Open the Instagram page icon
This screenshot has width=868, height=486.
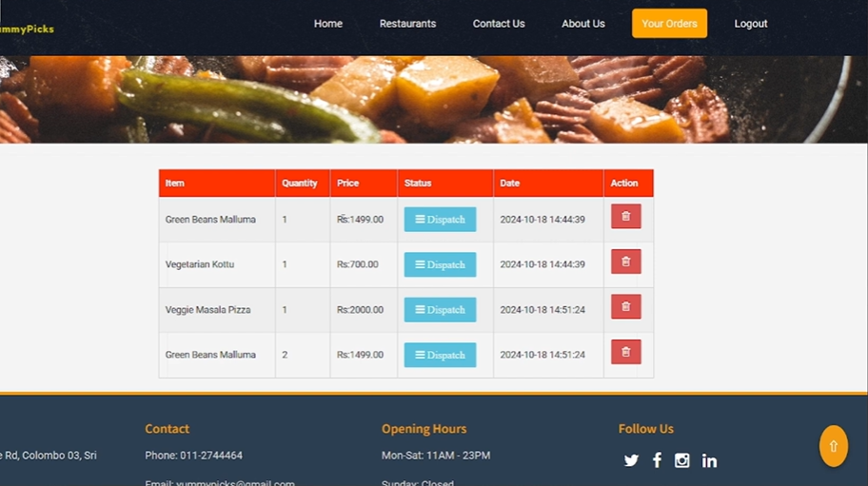[x=682, y=460]
